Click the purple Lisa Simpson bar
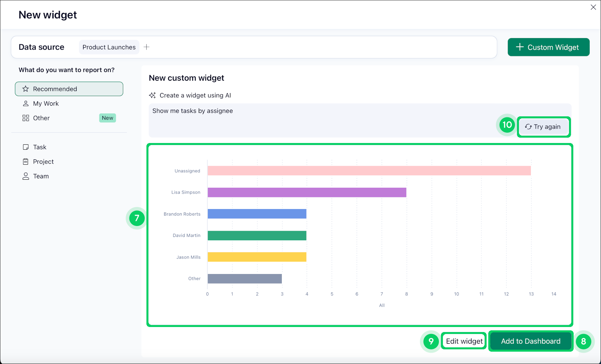The width and height of the screenshot is (601, 364). click(x=307, y=192)
